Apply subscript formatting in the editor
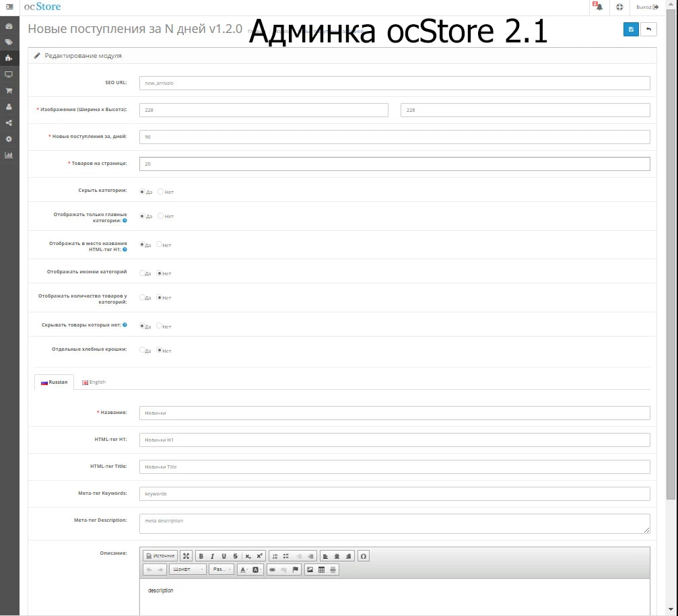Image resolution: width=678 pixels, height=616 pixels. 248,556
